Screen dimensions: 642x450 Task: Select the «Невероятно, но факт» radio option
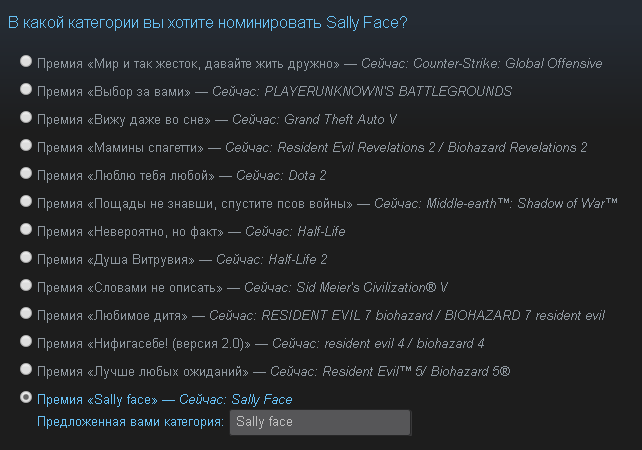coord(26,229)
